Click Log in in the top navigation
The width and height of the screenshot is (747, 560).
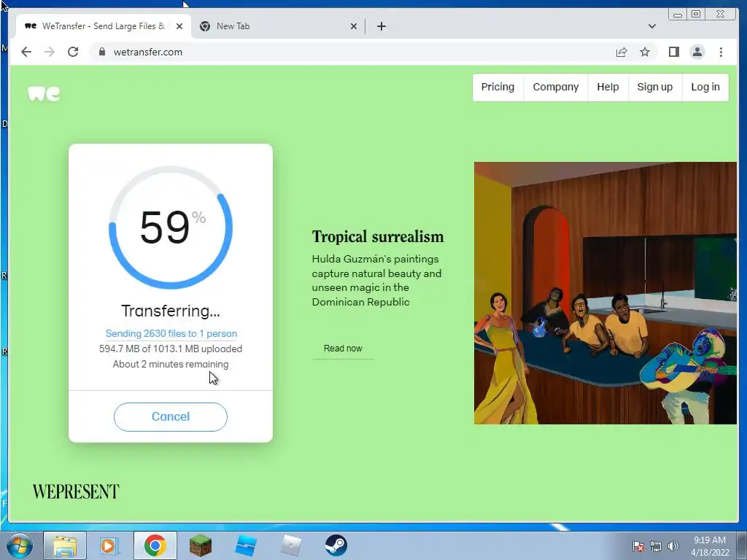(x=705, y=87)
